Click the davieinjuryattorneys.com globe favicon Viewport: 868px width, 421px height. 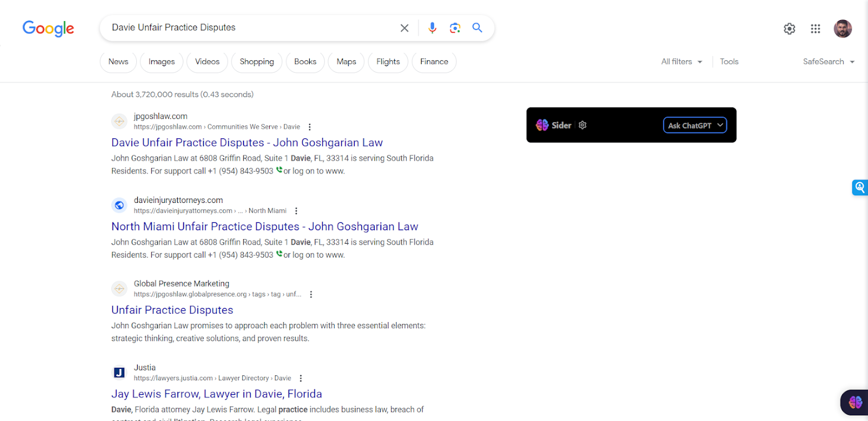tap(119, 205)
